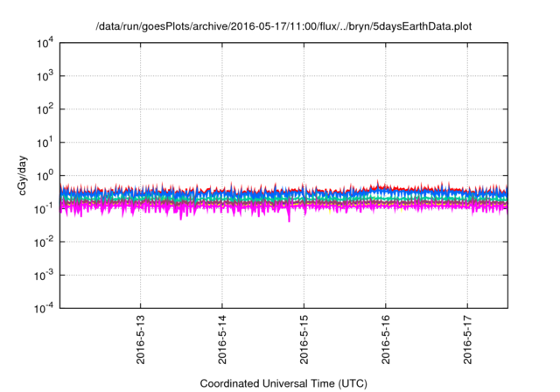Click the 10^-3 y-axis tick label
The height and width of the screenshot is (392, 560).
pyautogui.click(x=44, y=276)
